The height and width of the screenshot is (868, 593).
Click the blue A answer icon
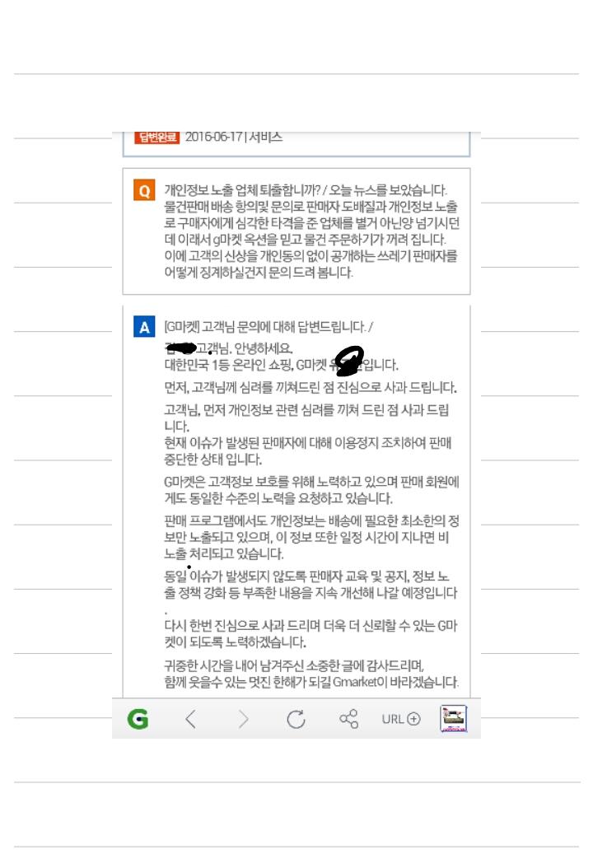144,327
